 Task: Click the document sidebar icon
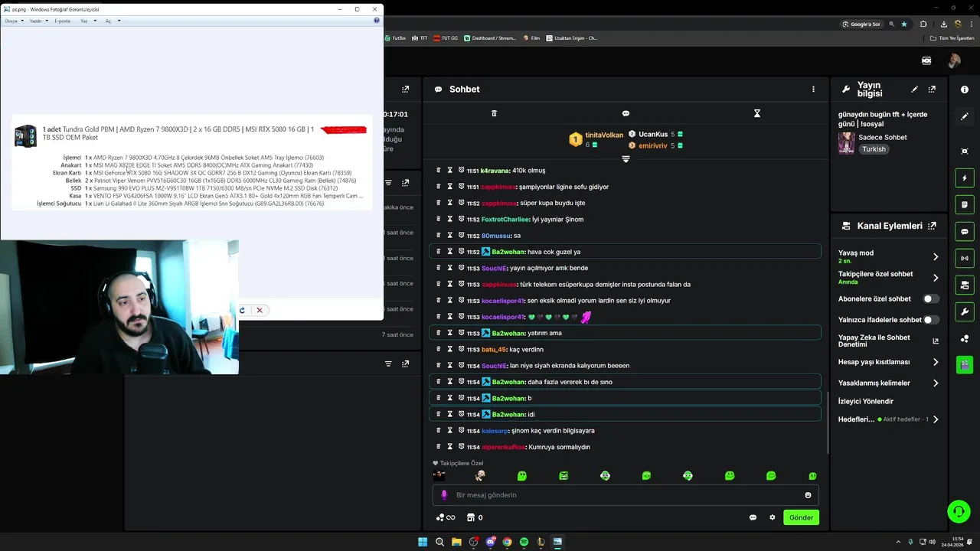[x=965, y=205]
